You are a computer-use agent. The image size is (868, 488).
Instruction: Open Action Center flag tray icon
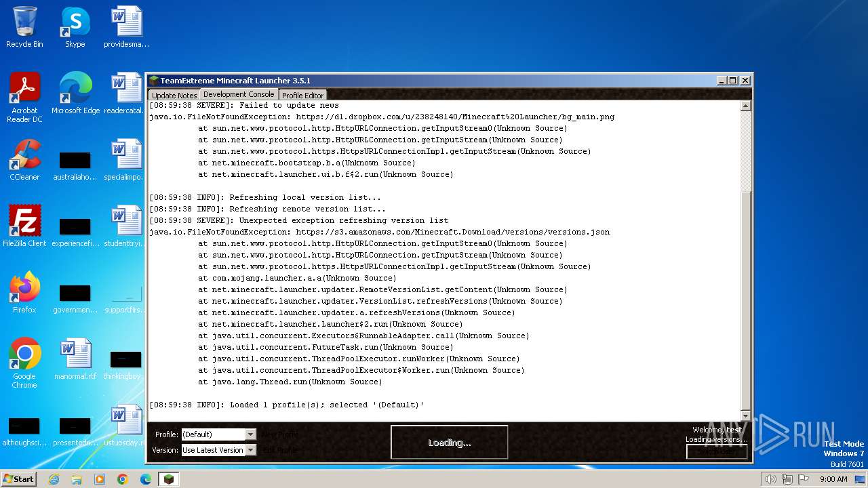coord(803,479)
